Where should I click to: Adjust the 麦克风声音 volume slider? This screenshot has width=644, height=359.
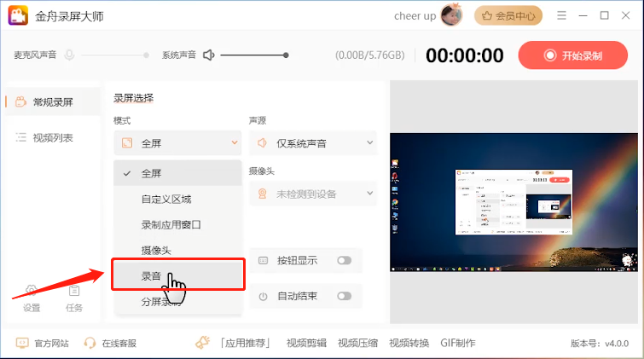(x=114, y=55)
